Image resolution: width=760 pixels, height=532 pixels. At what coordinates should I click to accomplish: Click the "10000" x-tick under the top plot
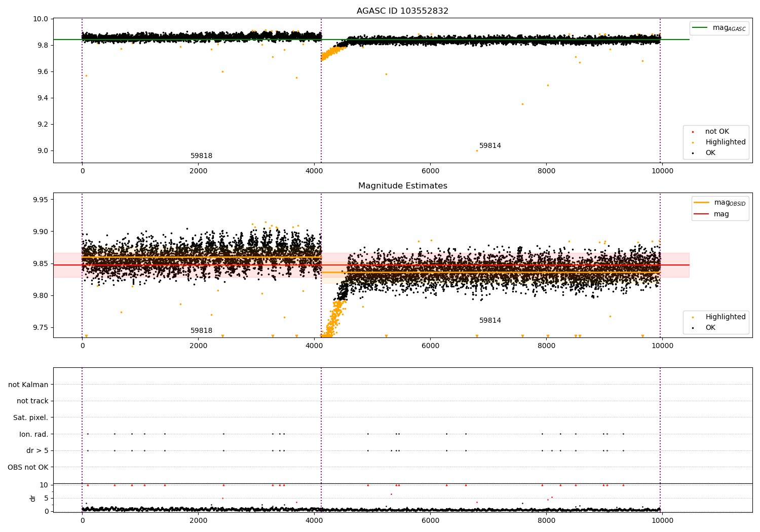[x=662, y=171]
